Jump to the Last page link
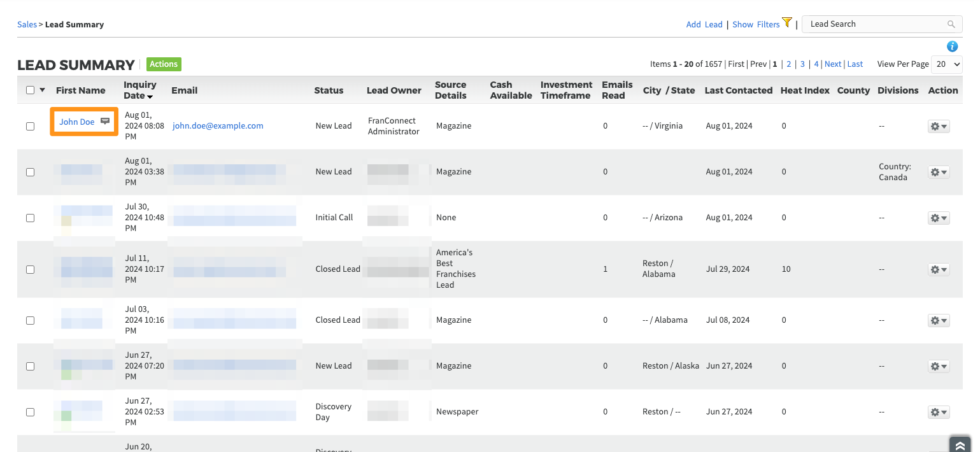This screenshot has height=452, width=980. click(855, 64)
